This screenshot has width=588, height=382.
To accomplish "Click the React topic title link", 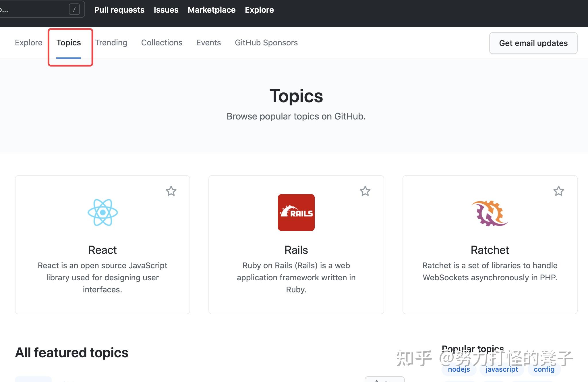I will pos(102,250).
